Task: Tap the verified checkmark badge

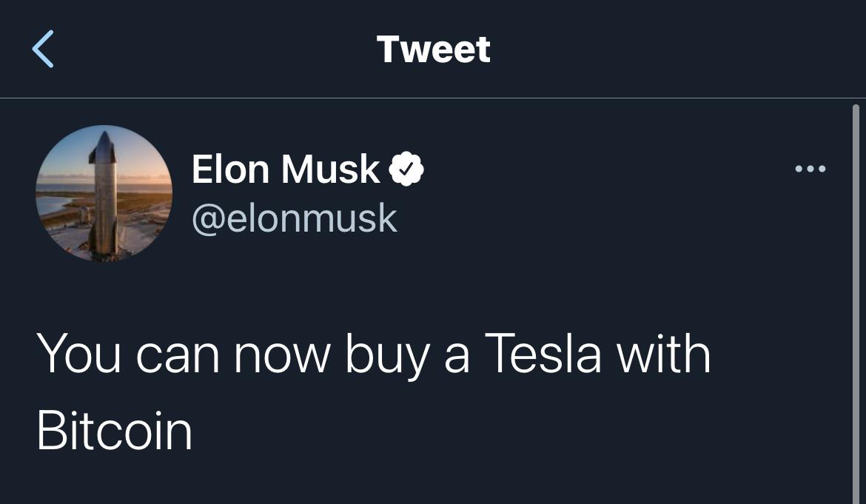Action: [x=406, y=168]
